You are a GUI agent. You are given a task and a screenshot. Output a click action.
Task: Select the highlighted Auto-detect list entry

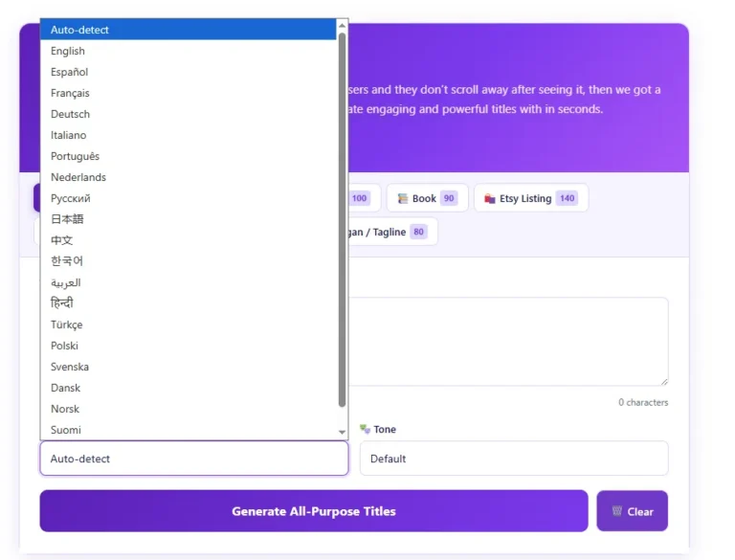pos(79,30)
